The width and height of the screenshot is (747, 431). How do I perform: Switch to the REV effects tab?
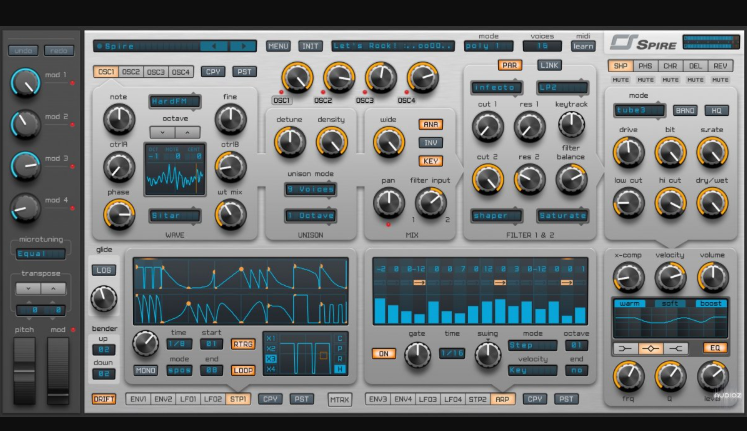[x=721, y=66]
